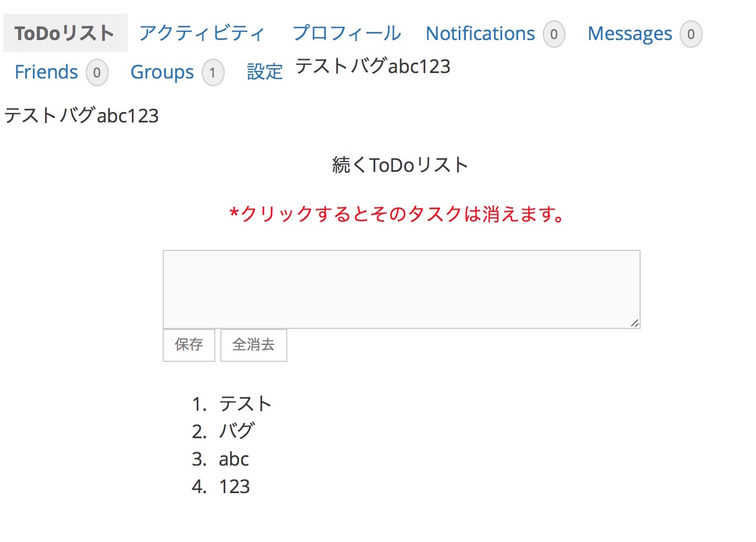Click the Messages count badge
This screenshot has height=542, width=756.
(691, 35)
